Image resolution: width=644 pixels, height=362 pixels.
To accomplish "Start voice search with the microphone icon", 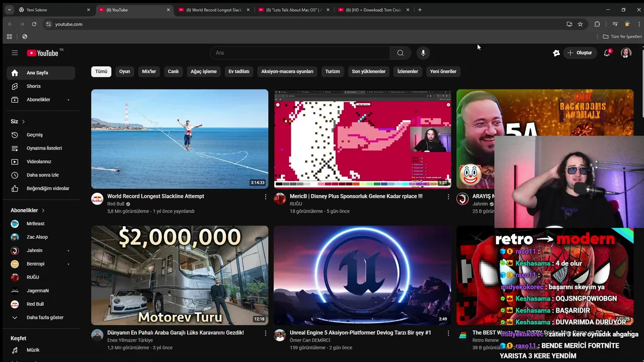I will click(x=423, y=53).
